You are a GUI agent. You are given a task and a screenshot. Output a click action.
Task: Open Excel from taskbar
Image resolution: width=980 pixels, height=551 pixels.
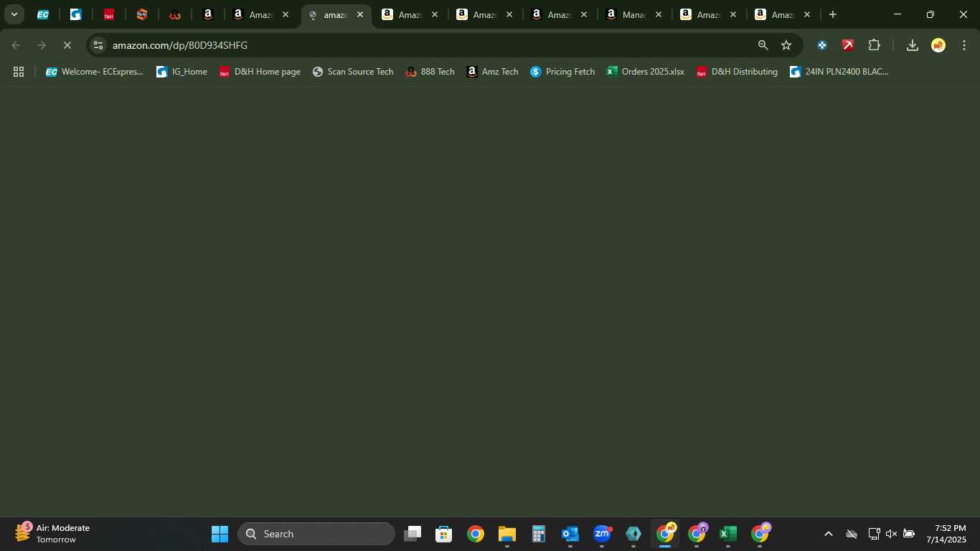pos(728,534)
